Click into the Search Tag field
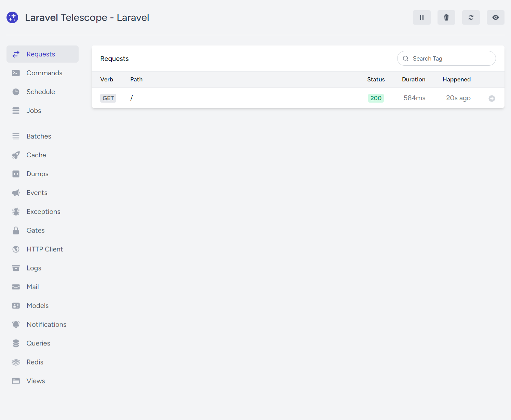 point(446,58)
